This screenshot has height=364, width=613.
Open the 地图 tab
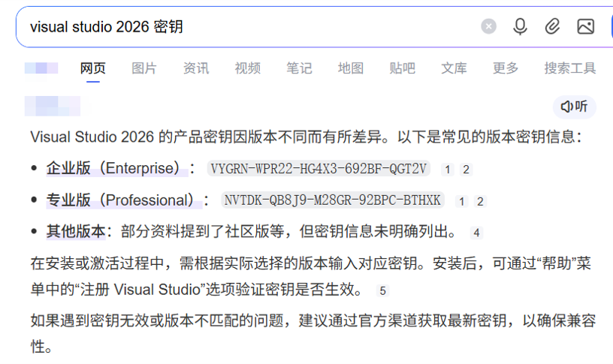coord(350,68)
